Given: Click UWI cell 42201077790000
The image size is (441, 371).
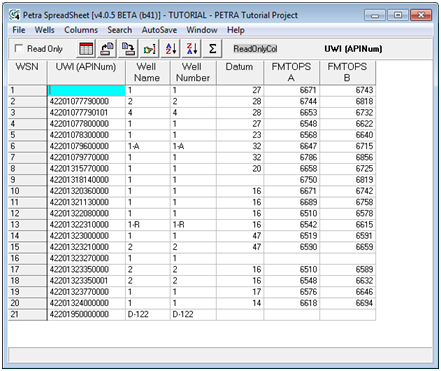Looking at the screenshot, I should (86, 102).
